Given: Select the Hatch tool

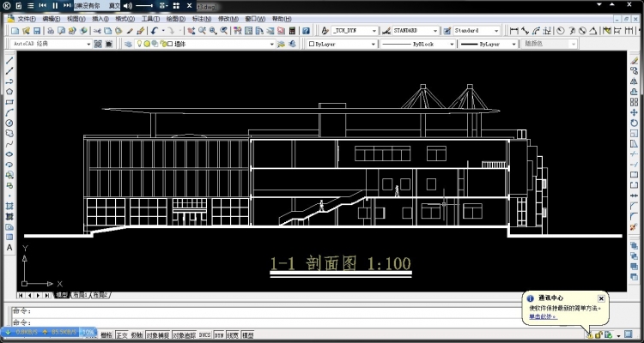Looking at the screenshot, I should (9, 206).
